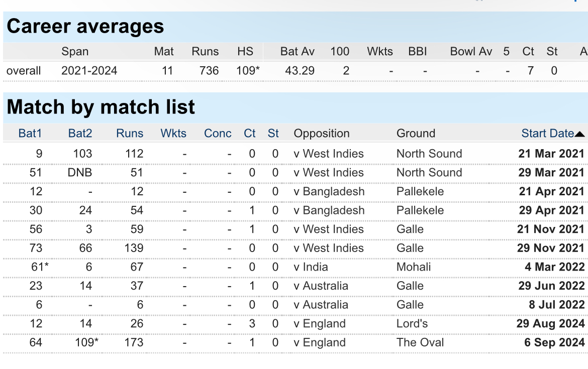Sort match list by Ct column
The width and height of the screenshot is (588, 369).
click(250, 134)
